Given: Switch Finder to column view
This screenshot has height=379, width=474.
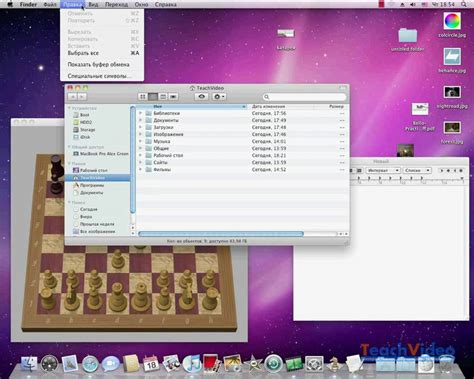Looking at the screenshot, I should coord(163,97).
